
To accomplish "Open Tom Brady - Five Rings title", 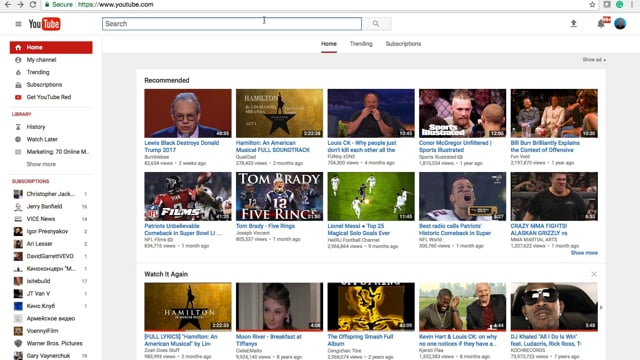I will pos(265,226).
